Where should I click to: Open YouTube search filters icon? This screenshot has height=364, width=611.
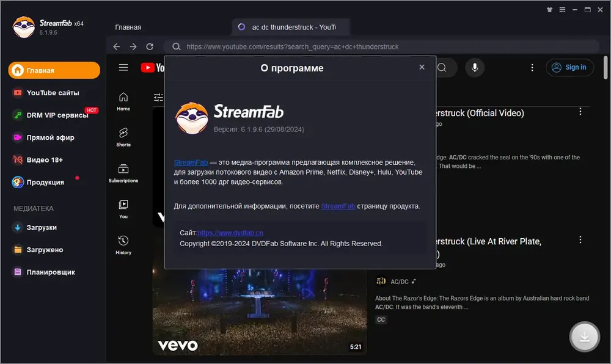click(158, 97)
